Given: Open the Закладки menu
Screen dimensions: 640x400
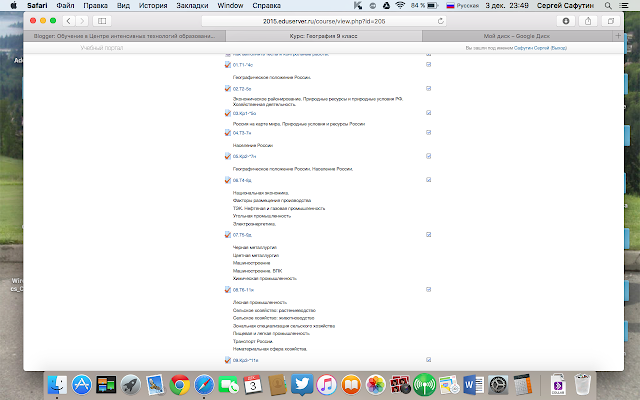Looking at the screenshot, I should pos(192,5).
